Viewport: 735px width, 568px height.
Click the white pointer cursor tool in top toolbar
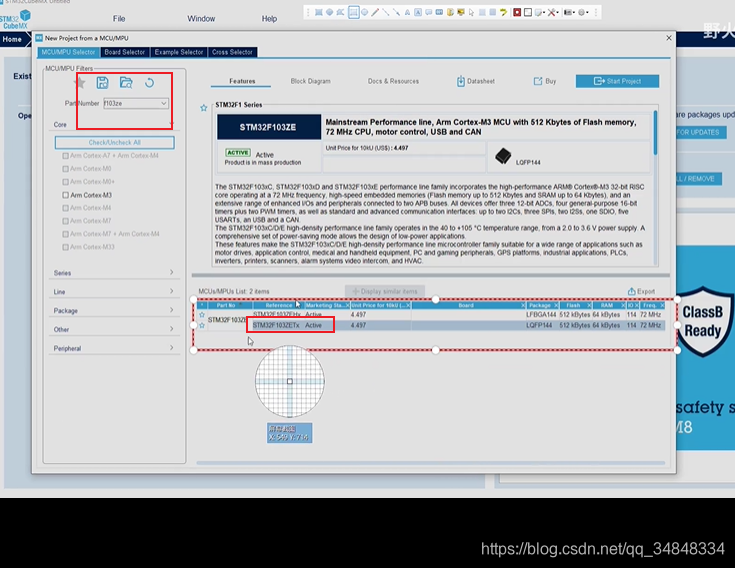471,12
